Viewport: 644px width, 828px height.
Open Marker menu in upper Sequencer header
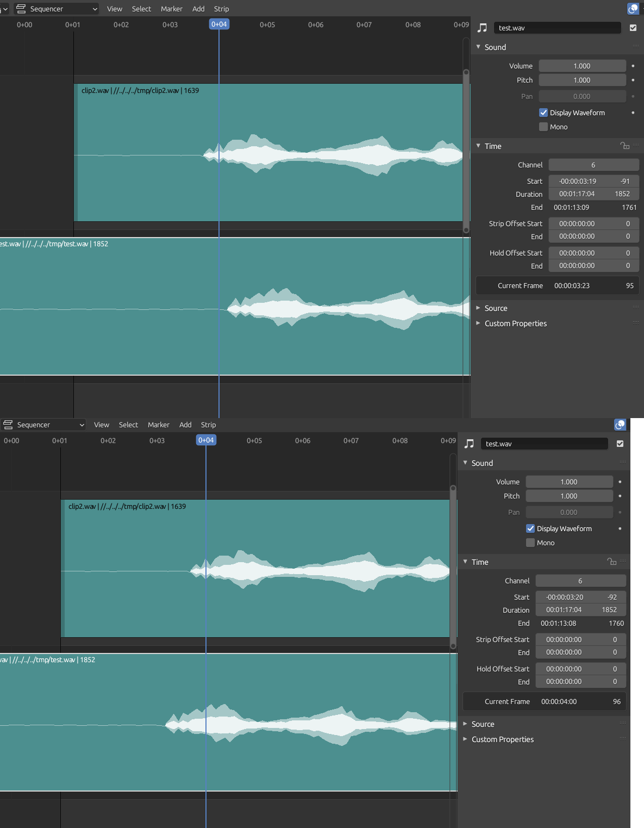[172, 9]
